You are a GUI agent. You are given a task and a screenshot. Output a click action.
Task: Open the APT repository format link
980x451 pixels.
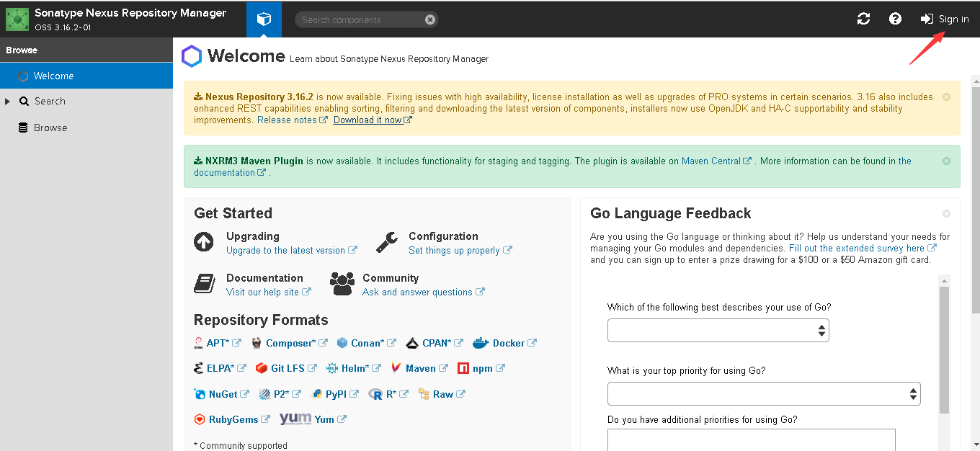click(223, 344)
